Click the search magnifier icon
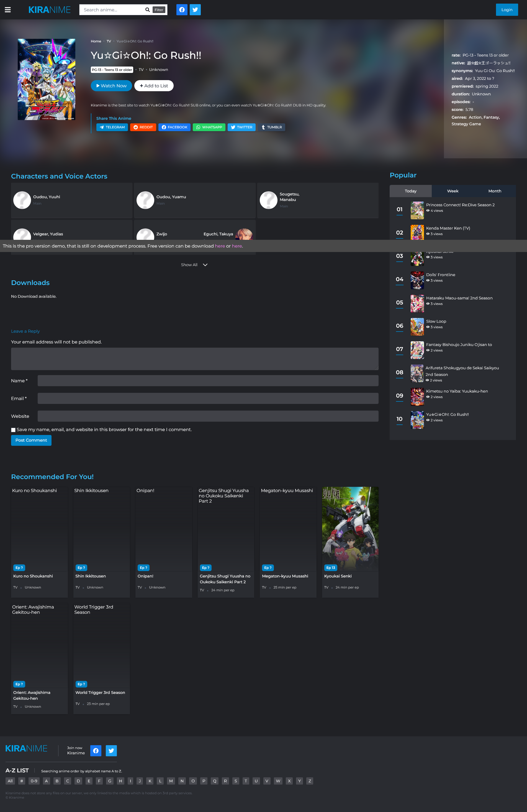 coord(147,9)
